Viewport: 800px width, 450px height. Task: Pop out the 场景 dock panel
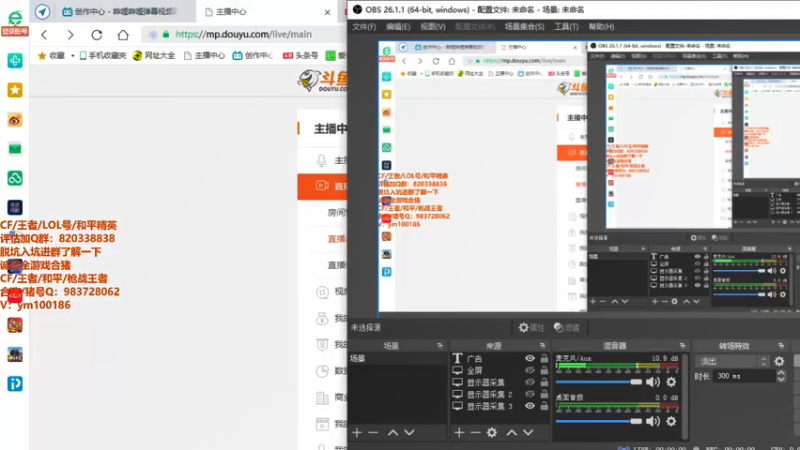click(440, 345)
